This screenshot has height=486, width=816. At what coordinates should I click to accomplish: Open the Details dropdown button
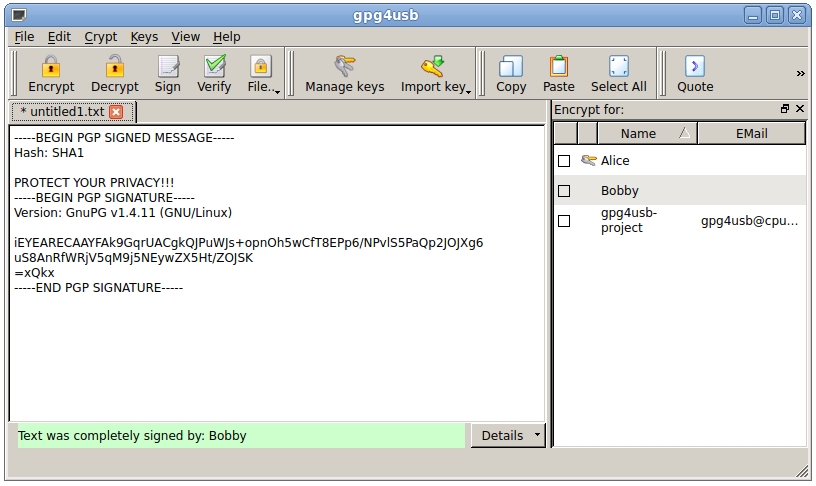508,436
